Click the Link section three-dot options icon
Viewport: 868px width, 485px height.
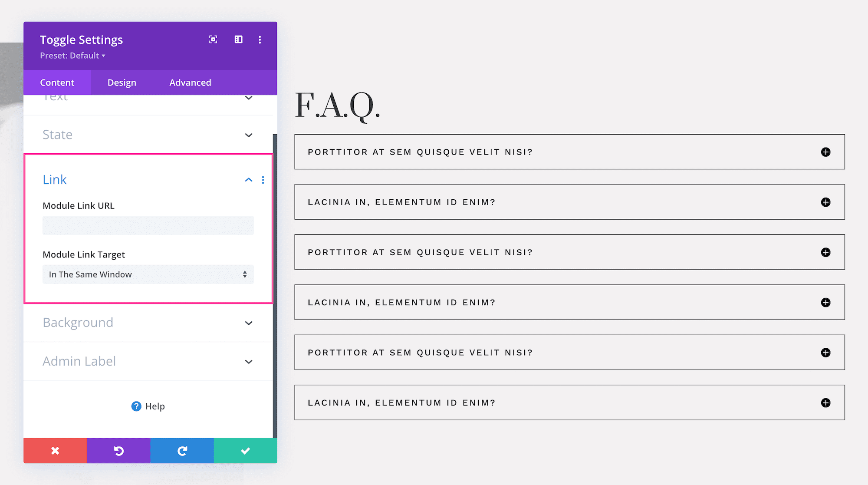[263, 178]
